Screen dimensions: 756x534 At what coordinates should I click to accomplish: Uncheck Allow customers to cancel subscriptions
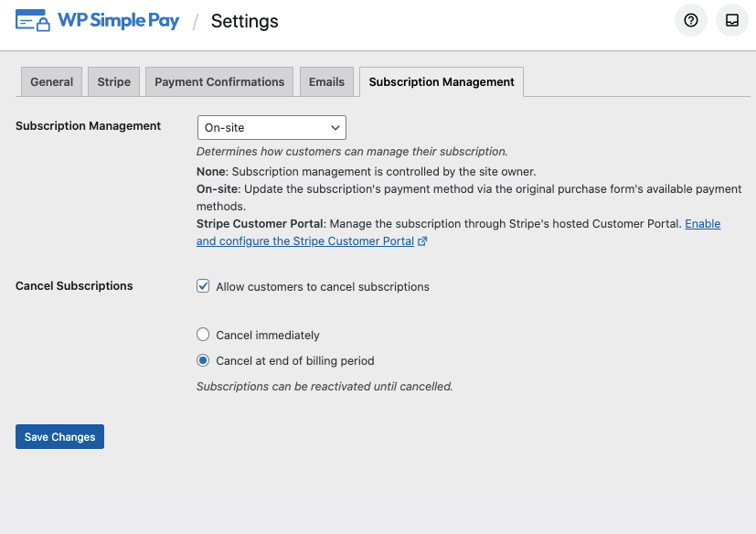204,286
